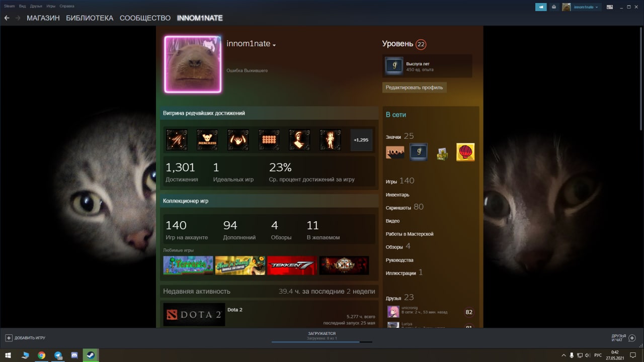The width and height of the screenshot is (644, 362).
Task: Open the announcements megaphone icon
Action: tap(541, 7)
